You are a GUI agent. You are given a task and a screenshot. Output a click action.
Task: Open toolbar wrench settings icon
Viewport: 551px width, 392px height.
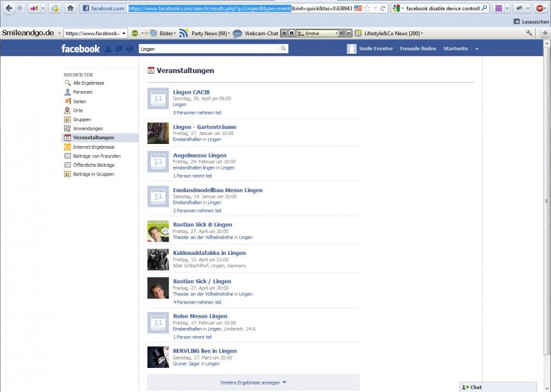pos(529,33)
